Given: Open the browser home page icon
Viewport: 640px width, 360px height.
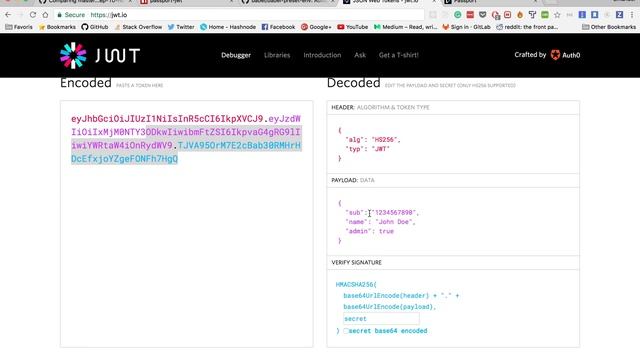Looking at the screenshot, I should tap(45, 15).
